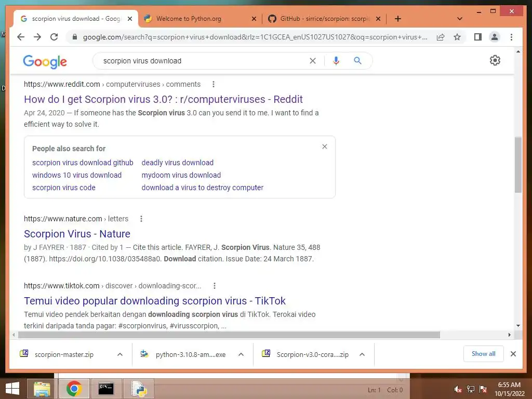Image resolution: width=532 pixels, height=399 pixels.
Task: Open the Reddit Scorpion virus 3.0 result
Action: click(163, 99)
